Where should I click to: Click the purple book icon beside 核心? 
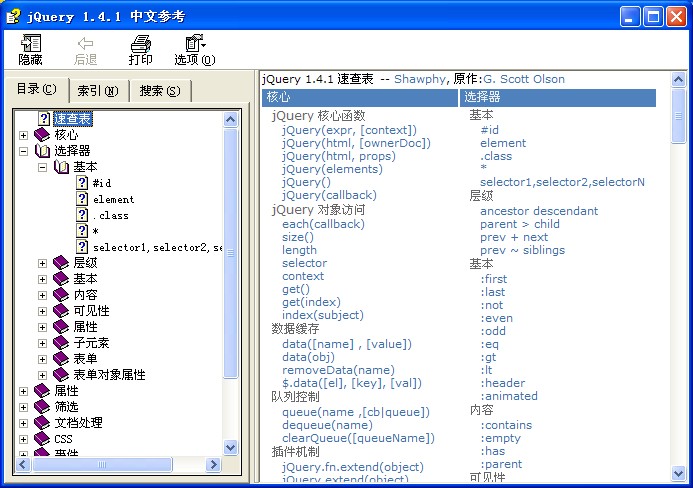(x=42, y=134)
